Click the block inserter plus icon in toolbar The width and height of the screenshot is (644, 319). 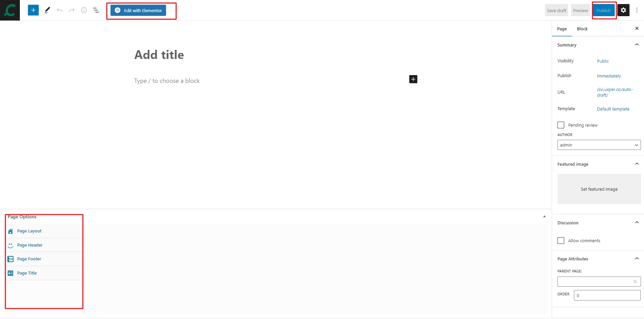coord(33,10)
